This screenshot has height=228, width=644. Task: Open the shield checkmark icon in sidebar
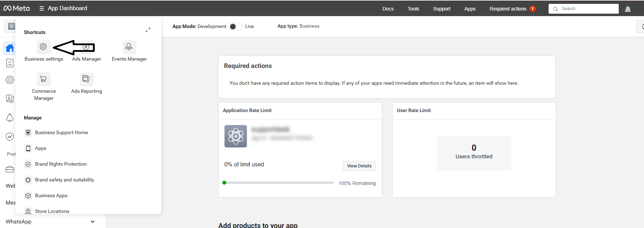pyautogui.click(x=10, y=137)
